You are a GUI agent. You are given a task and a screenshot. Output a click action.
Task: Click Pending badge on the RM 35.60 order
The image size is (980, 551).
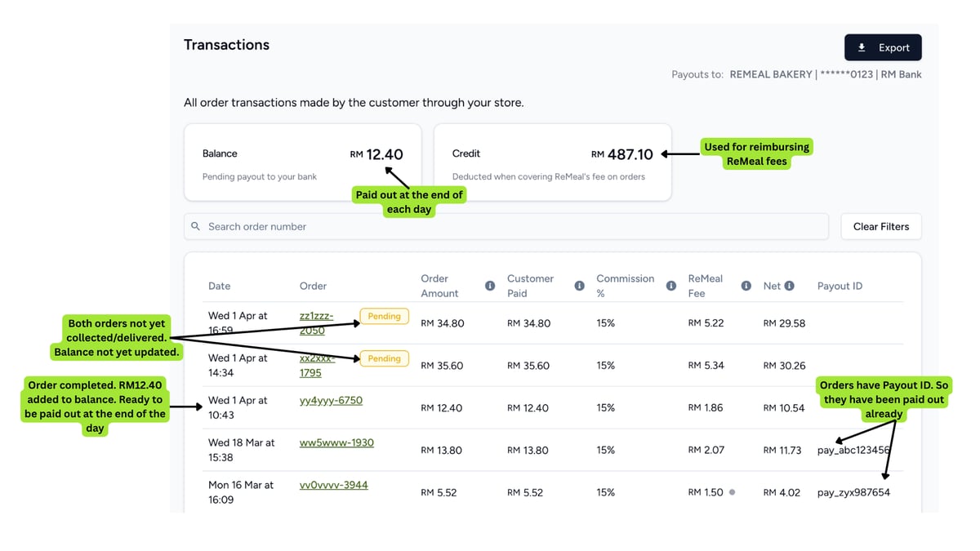coord(384,358)
